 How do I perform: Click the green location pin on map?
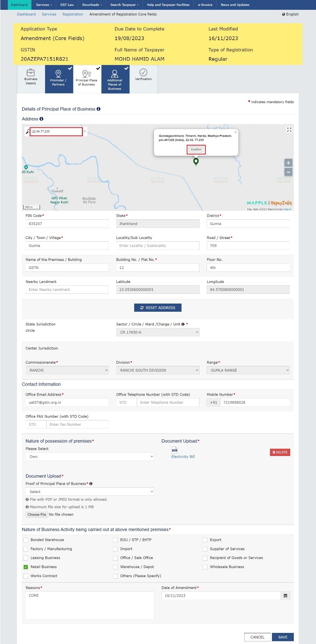[x=196, y=161]
